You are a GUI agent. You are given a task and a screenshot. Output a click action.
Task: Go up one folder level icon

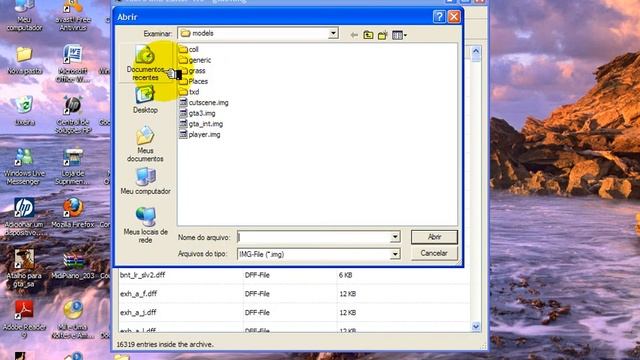click(368, 35)
